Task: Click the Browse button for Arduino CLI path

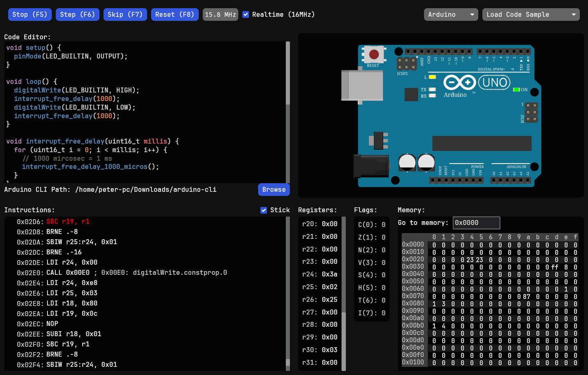Action: [274, 190]
